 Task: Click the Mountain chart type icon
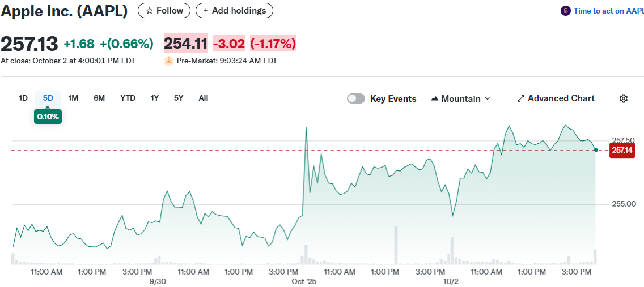pos(435,98)
